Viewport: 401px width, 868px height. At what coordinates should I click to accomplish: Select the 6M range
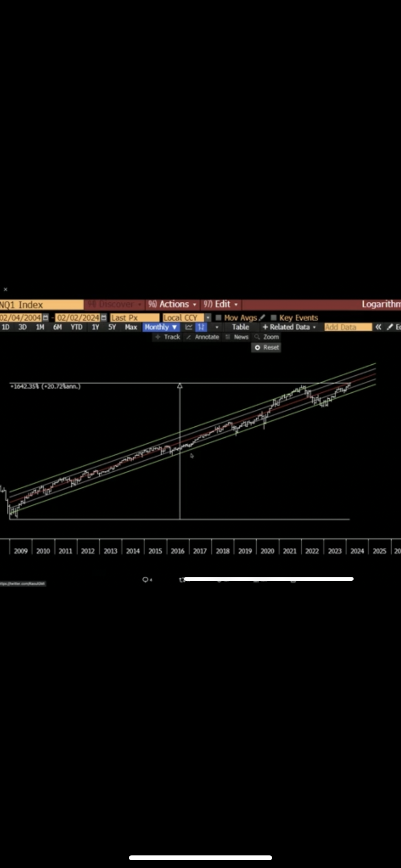coord(57,327)
